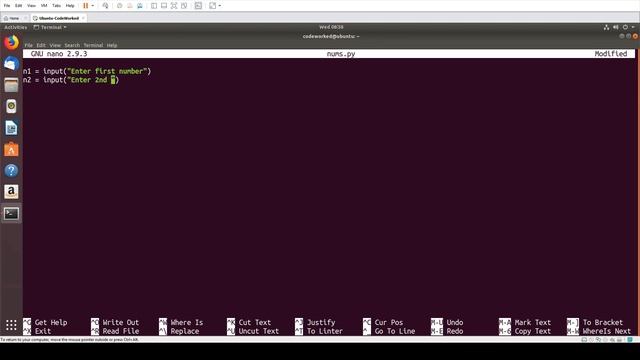The height and width of the screenshot is (360, 640).
Task: Revert to snapshot toolbar icon
Action: point(130,6)
